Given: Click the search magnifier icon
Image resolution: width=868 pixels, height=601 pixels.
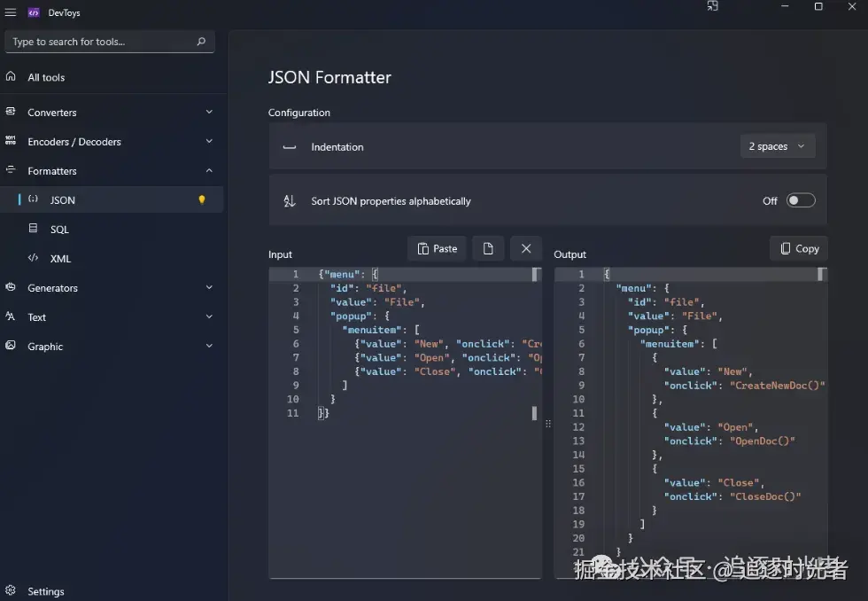Looking at the screenshot, I should (201, 42).
